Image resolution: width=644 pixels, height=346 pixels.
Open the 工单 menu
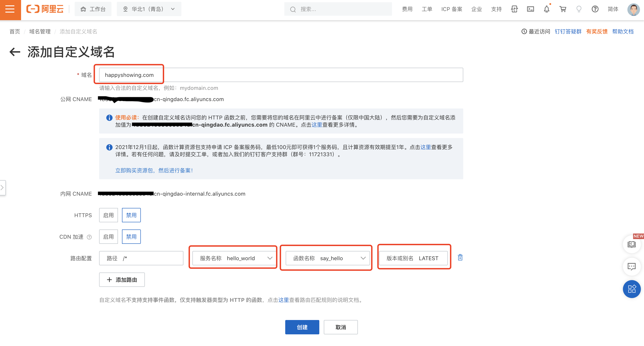[x=427, y=9]
